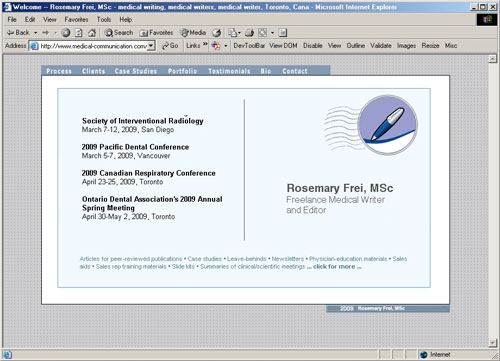Click the Refresh page icon
Image resolution: width=500 pixels, height=361 pixels.
click(79, 33)
